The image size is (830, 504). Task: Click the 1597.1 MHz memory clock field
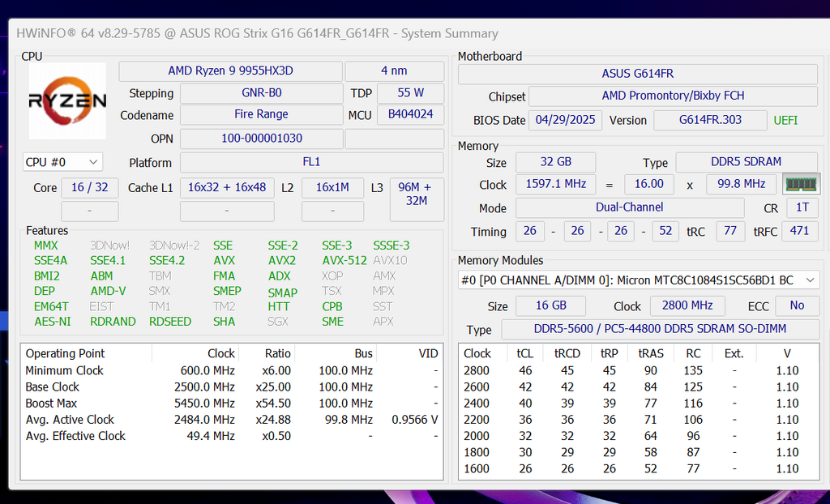tap(555, 184)
